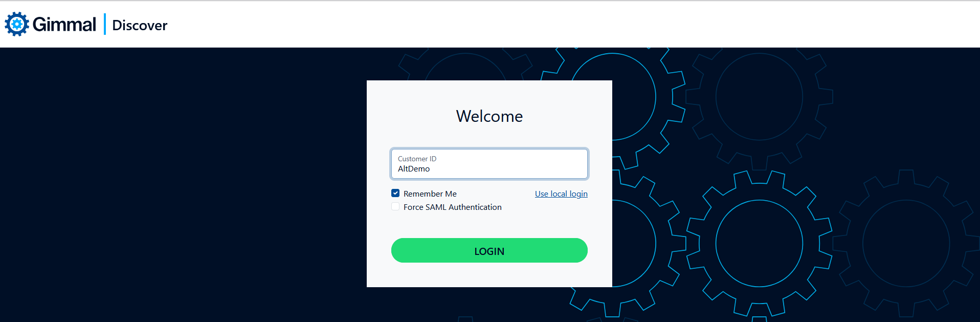Click the AltDemo text in the field

point(414,169)
